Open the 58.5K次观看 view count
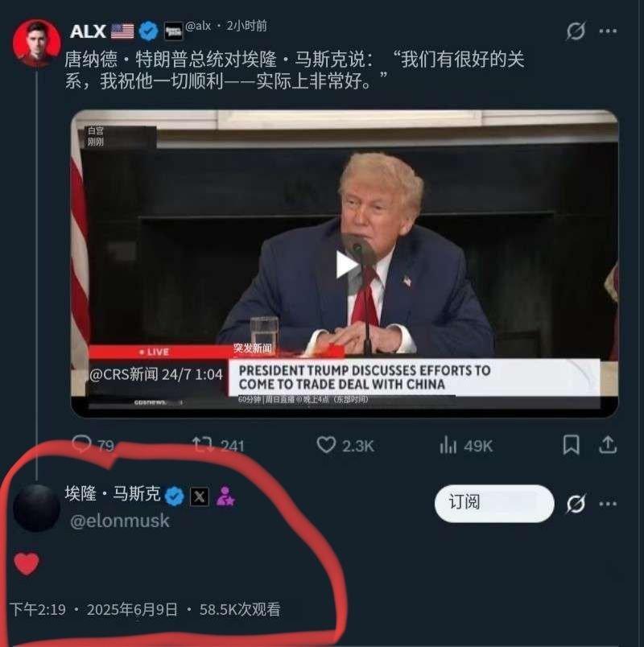This screenshot has width=644, height=647. coord(240,609)
